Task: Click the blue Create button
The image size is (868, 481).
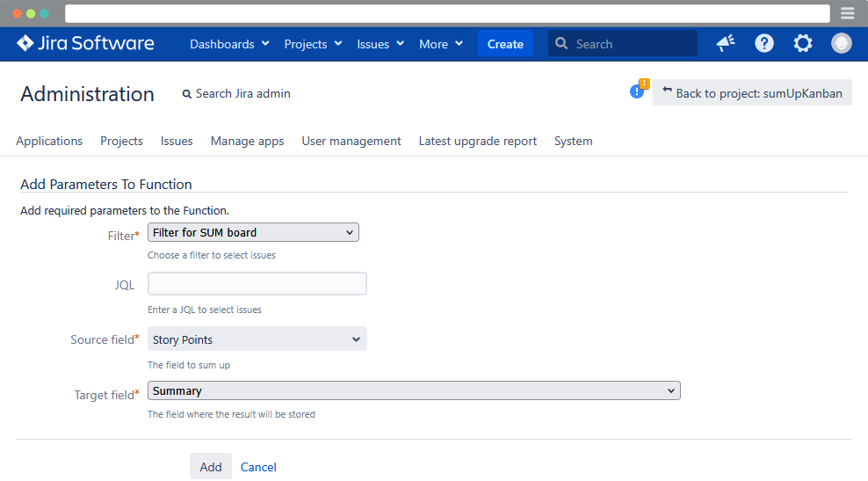Action: click(x=505, y=44)
